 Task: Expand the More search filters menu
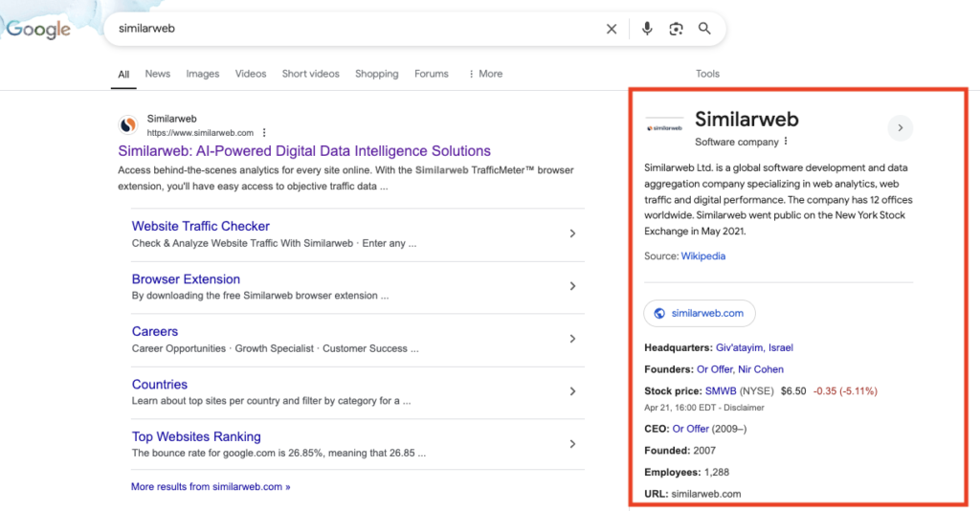(485, 74)
